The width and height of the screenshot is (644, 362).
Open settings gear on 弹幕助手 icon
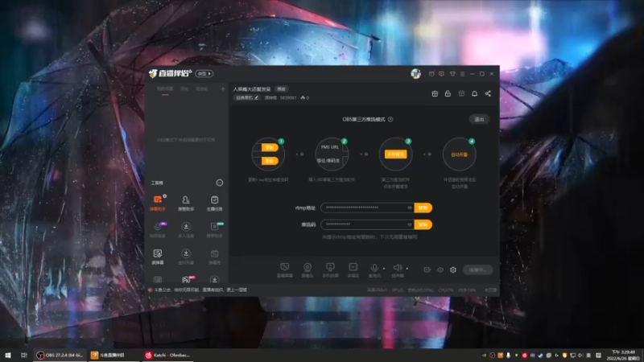click(x=165, y=196)
